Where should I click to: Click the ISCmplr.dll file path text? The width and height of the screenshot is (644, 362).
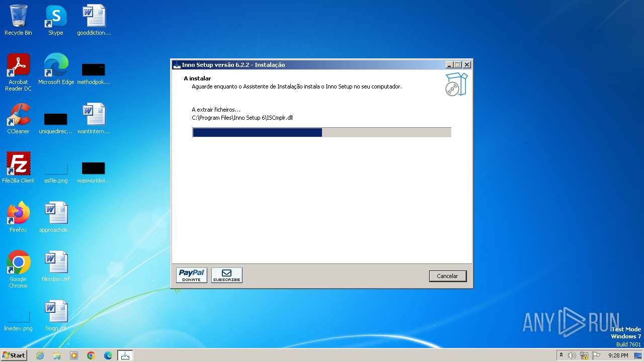click(242, 118)
